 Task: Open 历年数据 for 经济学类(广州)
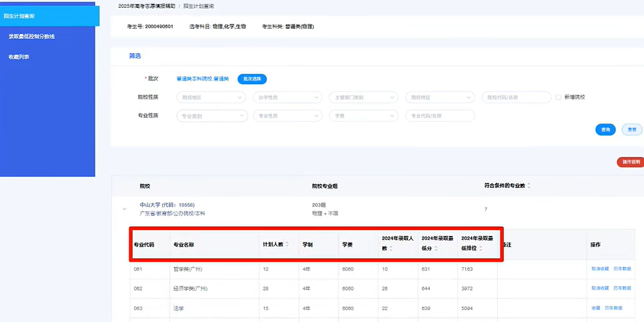(x=622, y=288)
